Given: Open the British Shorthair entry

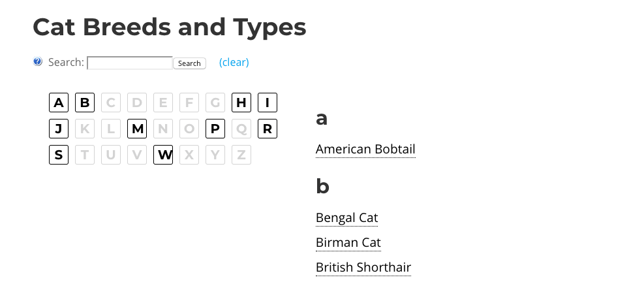Looking at the screenshot, I should (363, 267).
